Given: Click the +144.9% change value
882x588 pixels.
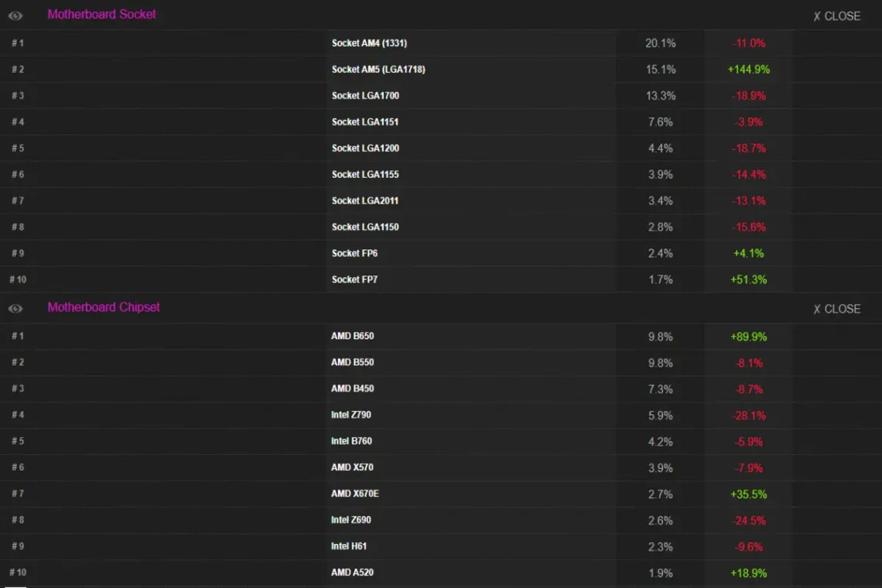Looking at the screenshot, I should [x=749, y=70].
